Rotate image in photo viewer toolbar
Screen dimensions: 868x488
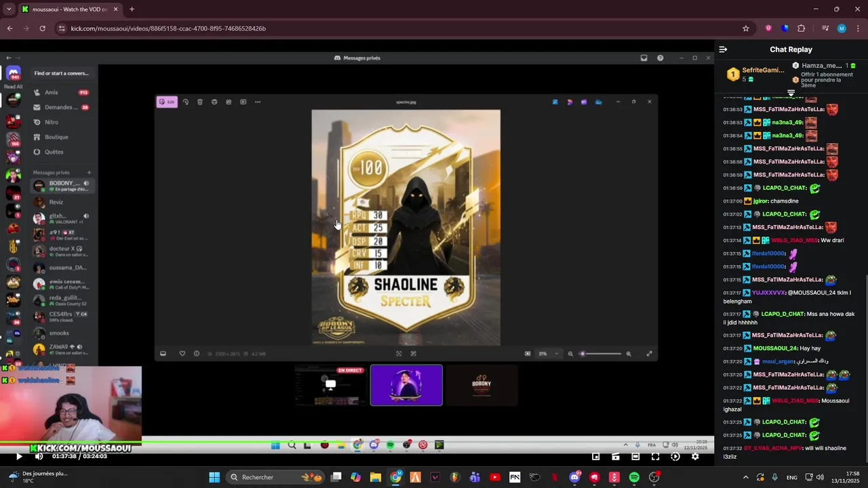[185, 102]
